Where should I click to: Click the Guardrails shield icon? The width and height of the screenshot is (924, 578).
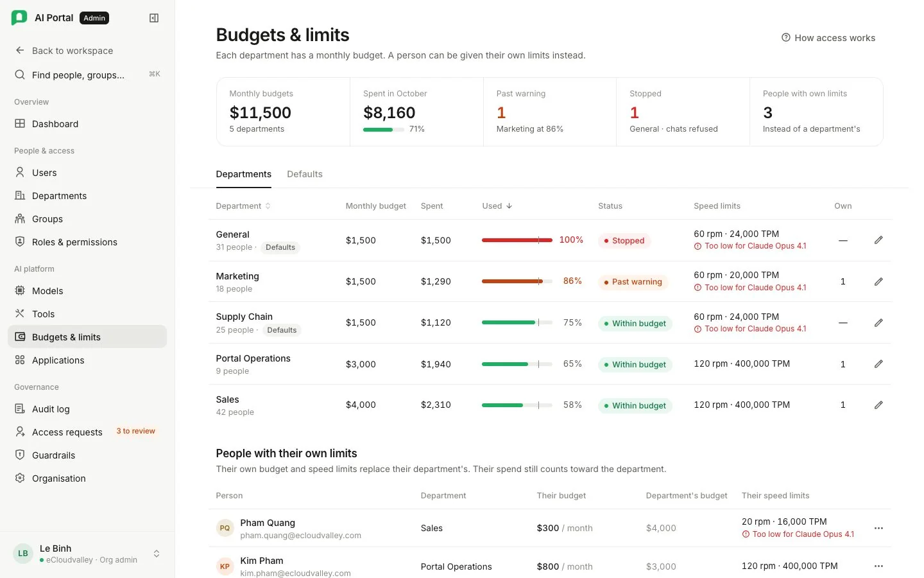(20, 455)
